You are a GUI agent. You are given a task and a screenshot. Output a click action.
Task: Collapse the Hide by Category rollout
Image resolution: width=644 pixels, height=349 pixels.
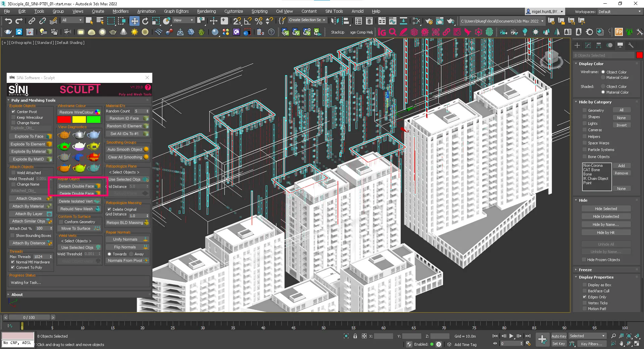click(x=595, y=102)
